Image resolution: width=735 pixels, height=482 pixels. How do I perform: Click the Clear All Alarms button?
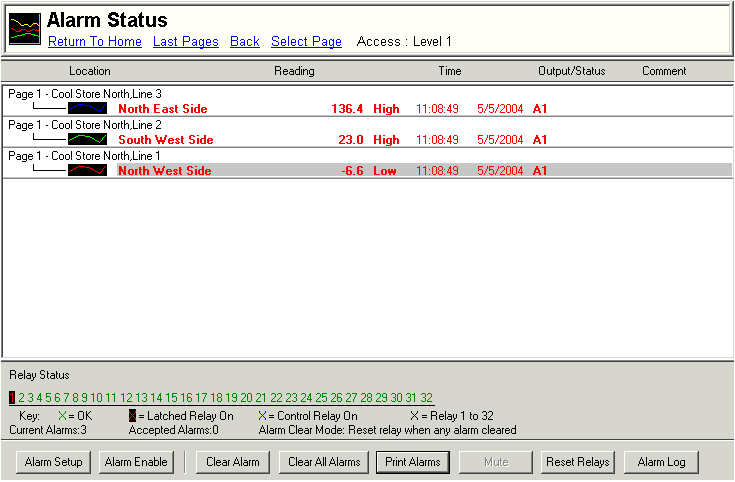click(x=324, y=462)
